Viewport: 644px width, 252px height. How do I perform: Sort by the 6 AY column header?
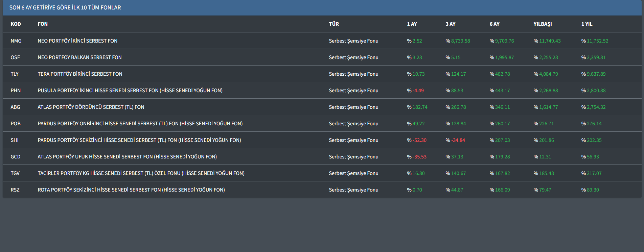(x=494, y=24)
